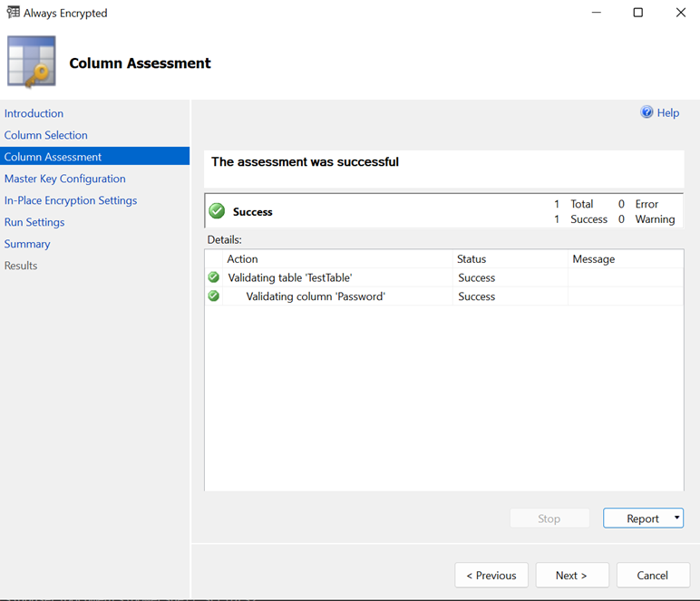The width and height of the screenshot is (700, 601).
Task: Open the Help link
Action: [668, 112]
